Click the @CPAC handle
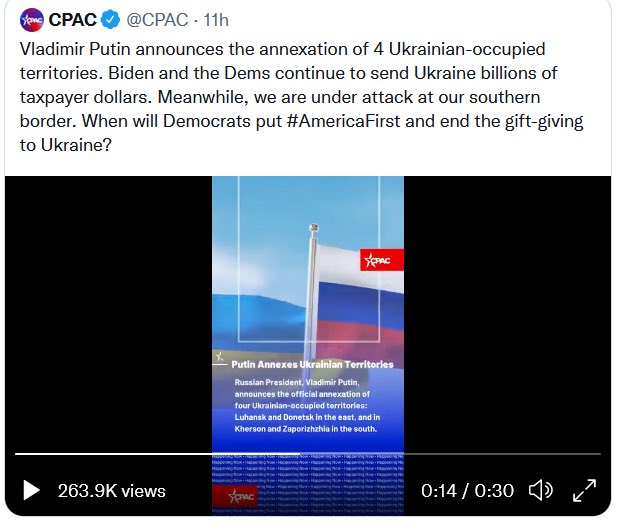Screen dimensions: 626x531 pos(158,19)
